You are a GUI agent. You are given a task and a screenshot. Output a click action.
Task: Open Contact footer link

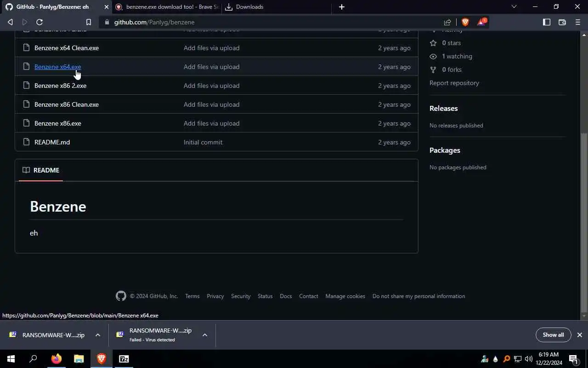309,296
